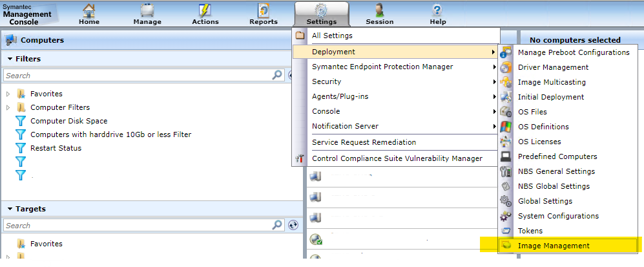Click the Computers panel header icon
The image size is (644, 267).
click(11, 40)
